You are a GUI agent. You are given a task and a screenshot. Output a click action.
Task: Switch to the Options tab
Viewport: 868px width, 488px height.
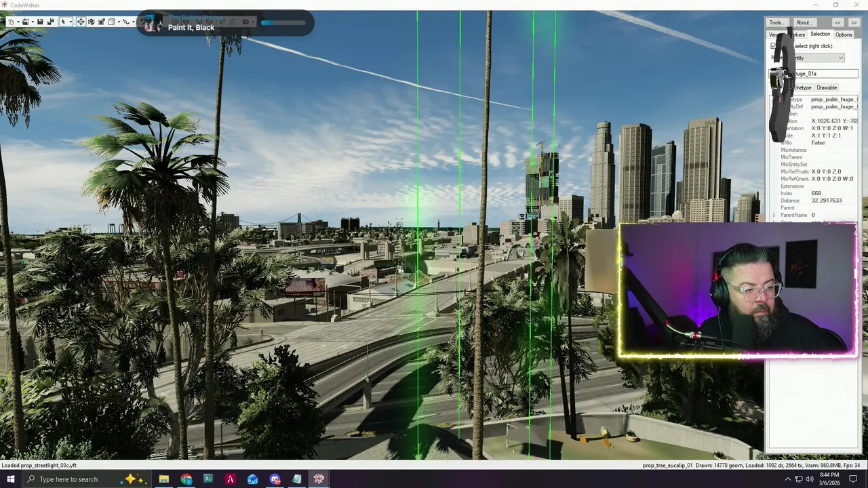[x=844, y=35]
